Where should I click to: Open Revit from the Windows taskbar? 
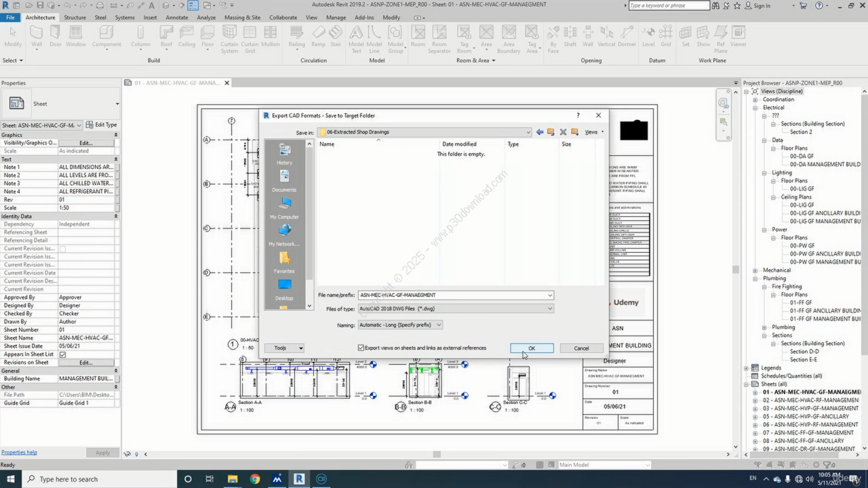[299, 479]
